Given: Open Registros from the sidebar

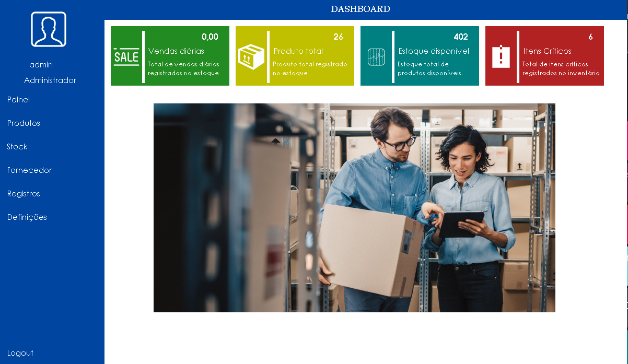Looking at the screenshot, I should point(24,194).
